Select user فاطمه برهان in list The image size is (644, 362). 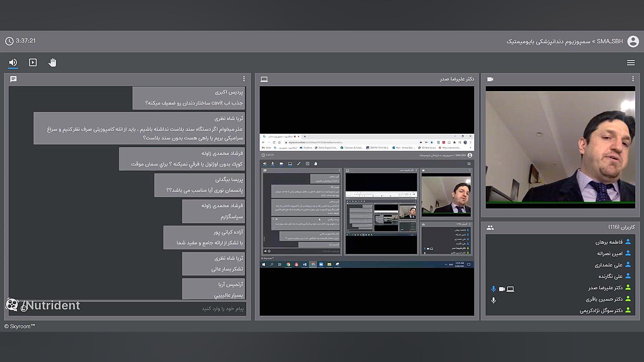tap(609, 242)
